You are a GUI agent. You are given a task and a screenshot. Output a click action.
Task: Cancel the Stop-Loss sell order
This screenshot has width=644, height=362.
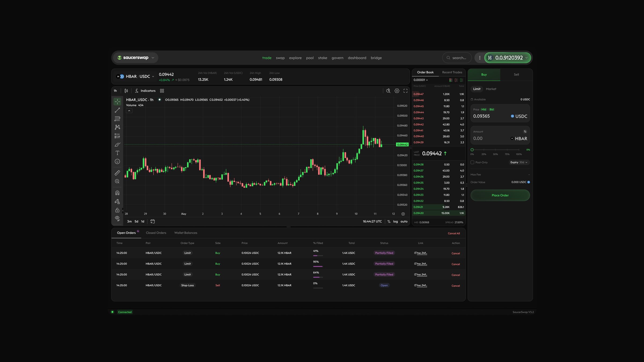click(x=456, y=286)
